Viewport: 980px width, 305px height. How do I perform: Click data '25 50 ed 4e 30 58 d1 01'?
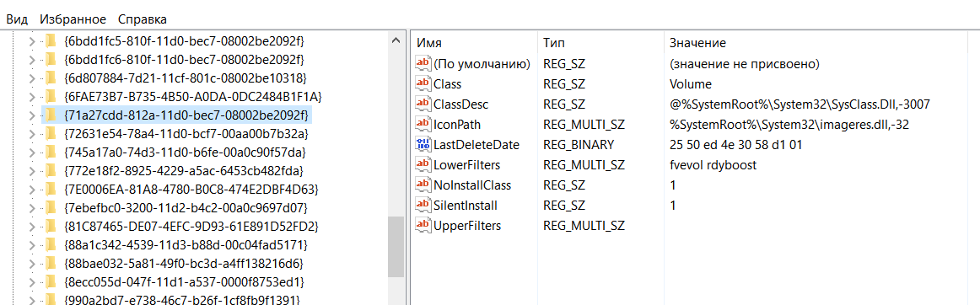click(735, 144)
